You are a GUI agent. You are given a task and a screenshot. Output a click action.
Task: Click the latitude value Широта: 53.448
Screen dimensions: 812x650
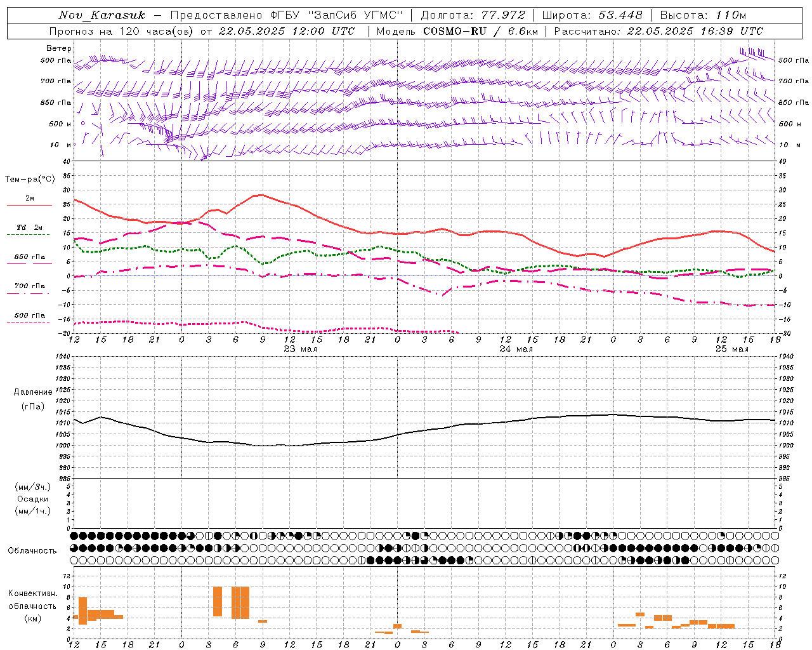592,15
